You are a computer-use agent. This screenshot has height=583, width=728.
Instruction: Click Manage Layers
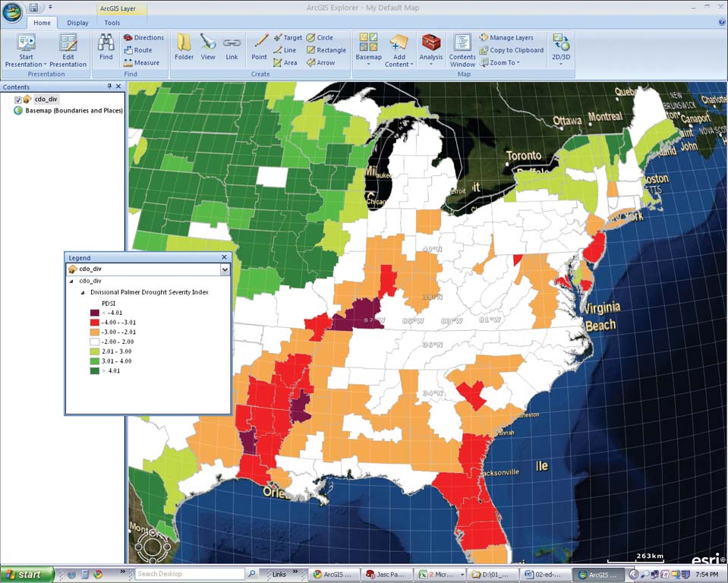coord(506,38)
